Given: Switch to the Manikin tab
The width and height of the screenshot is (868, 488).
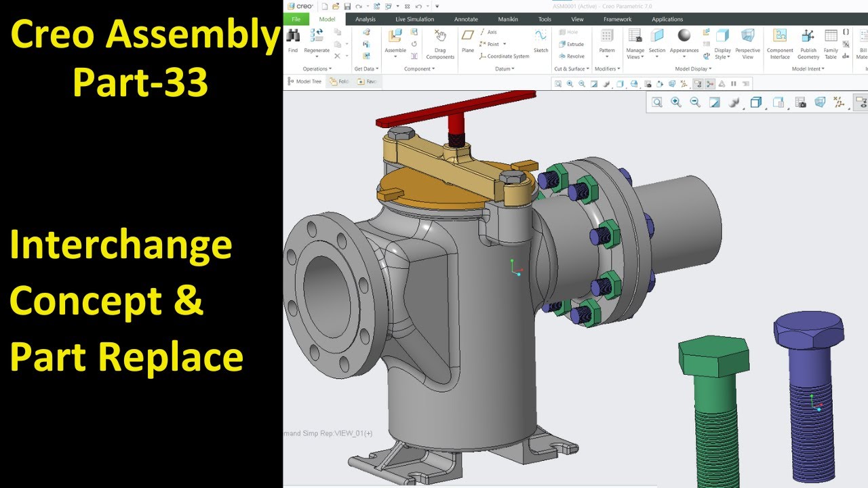Looking at the screenshot, I should pos(508,19).
